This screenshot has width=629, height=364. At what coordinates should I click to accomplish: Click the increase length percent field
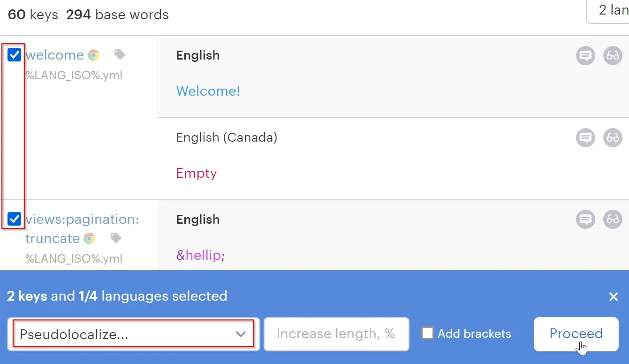pyautogui.click(x=336, y=334)
